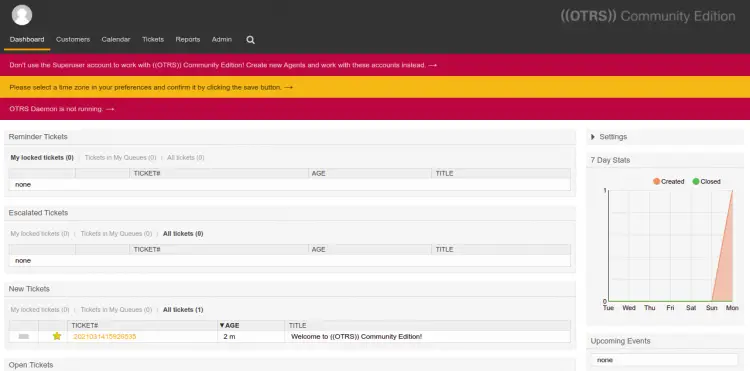Sort New Tickets by AGE column
The height and width of the screenshot is (371, 750).
pyautogui.click(x=229, y=326)
